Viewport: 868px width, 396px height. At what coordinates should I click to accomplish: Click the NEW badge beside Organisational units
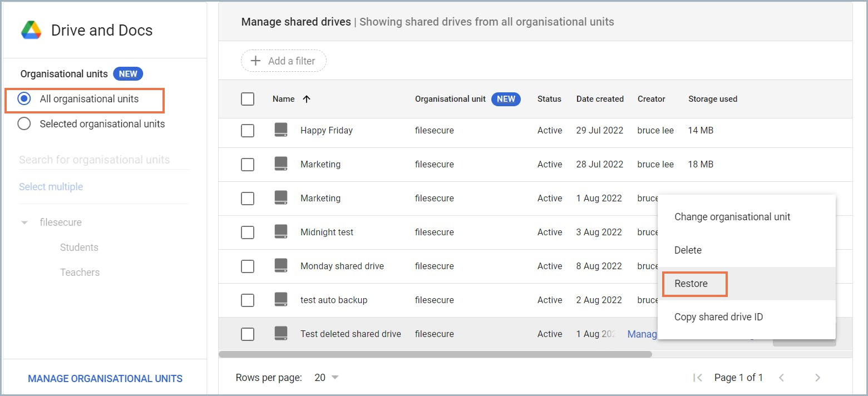[x=128, y=74]
